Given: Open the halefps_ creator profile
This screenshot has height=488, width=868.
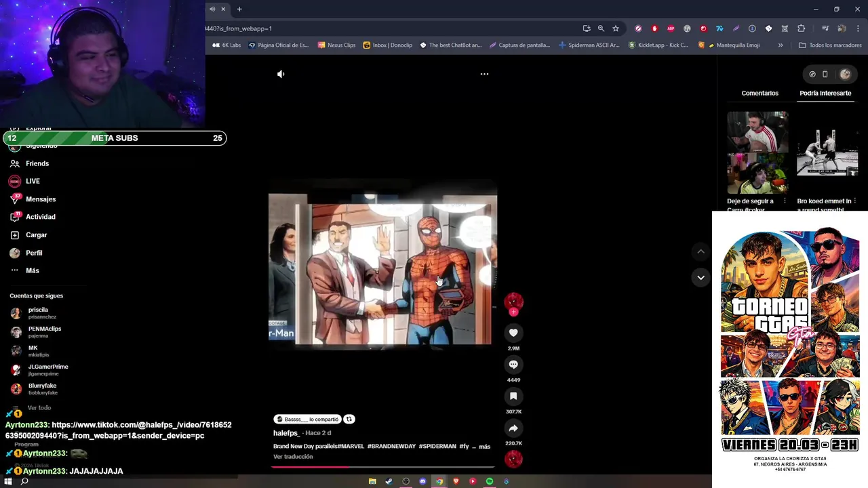Looking at the screenshot, I should (x=286, y=433).
